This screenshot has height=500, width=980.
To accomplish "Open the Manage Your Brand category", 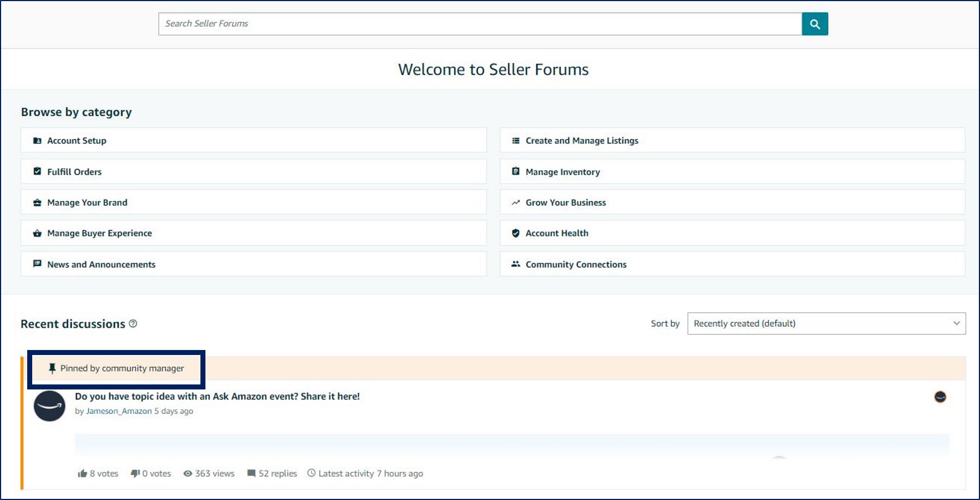I will (x=254, y=202).
